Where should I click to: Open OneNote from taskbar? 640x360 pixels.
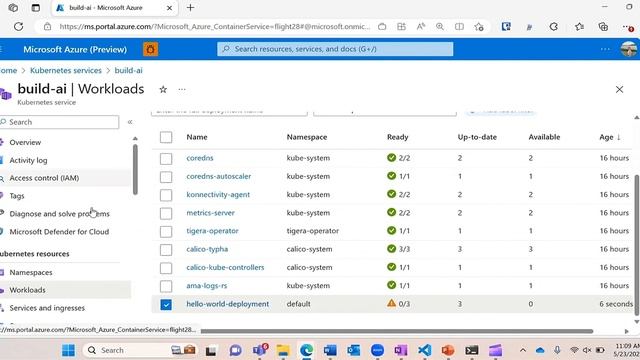pyautogui.click(x=401, y=350)
